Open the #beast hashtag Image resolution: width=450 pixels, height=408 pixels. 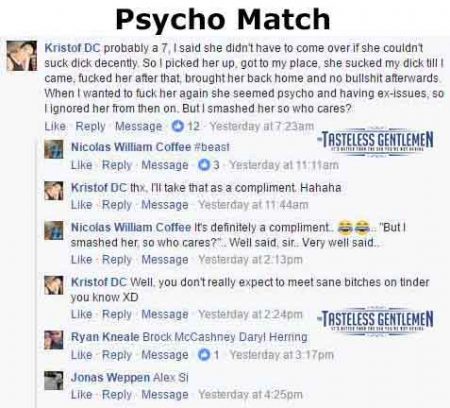point(212,147)
